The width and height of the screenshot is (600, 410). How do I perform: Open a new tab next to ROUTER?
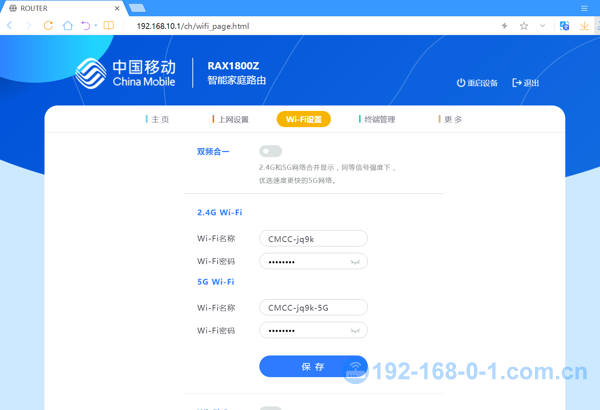(137, 8)
